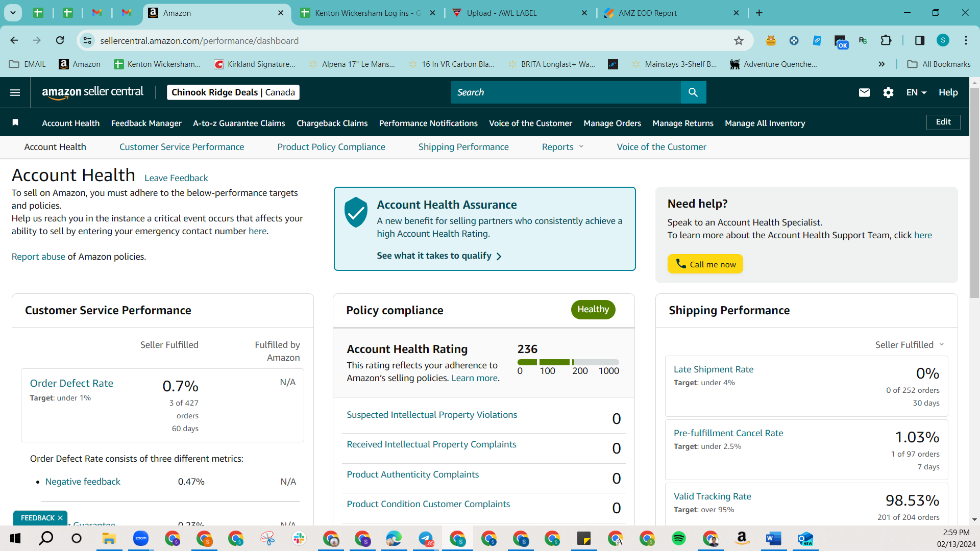The image size is (980, 551).
Task: Open Windows taskbar search
Action: click(x=46, y=538)
